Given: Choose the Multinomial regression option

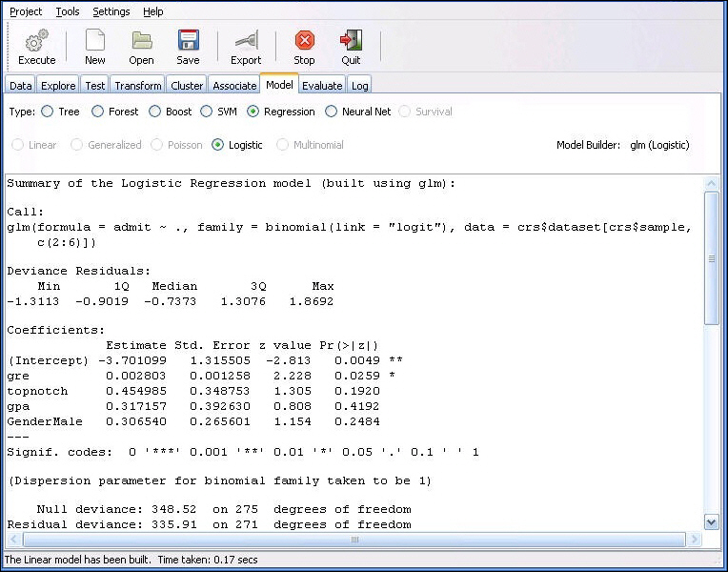Looking at the screenshot, I should tap(282, 145).
